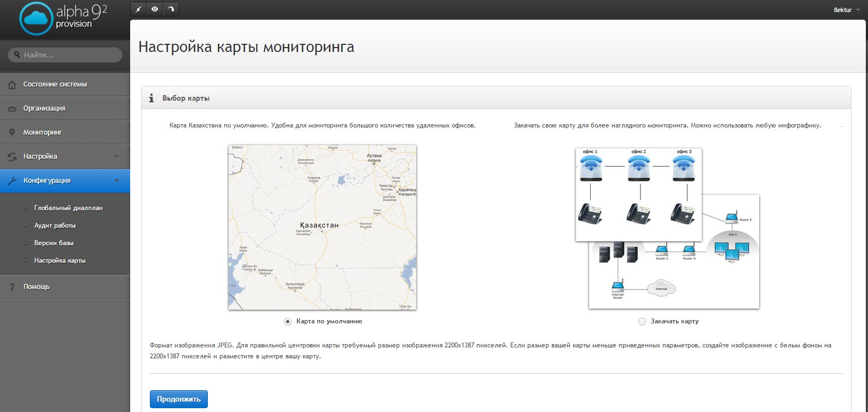Click the info icon beside Выбор карты

click(152, 98)
